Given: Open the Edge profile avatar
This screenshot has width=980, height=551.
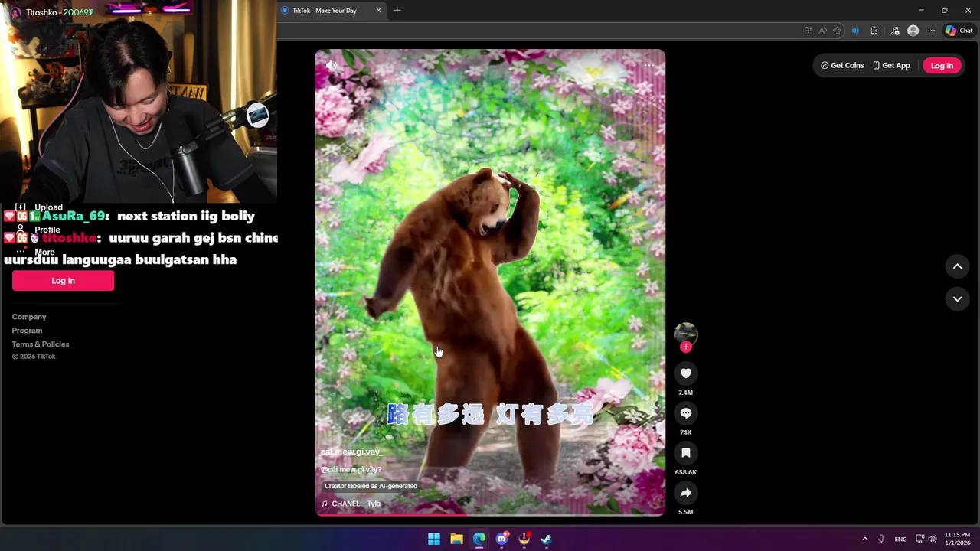Looking at the screenshot, I should (x=913, y=31).
